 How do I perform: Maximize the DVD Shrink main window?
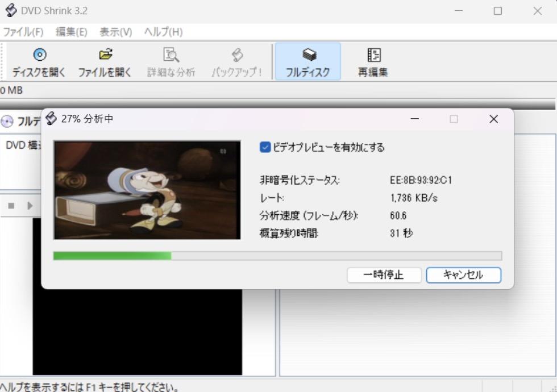click(498, 11)
